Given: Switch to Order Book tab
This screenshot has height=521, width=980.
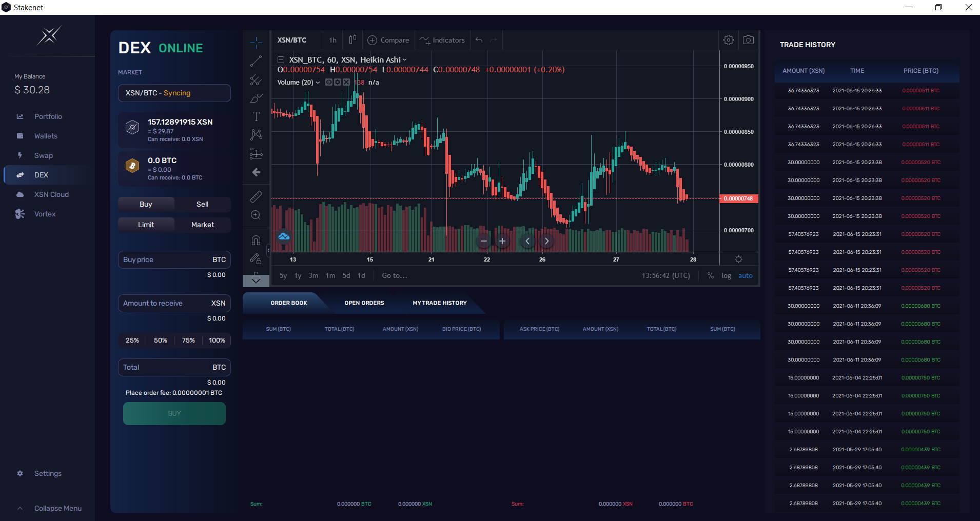Looking at the screenshot, I should point(289,303).
